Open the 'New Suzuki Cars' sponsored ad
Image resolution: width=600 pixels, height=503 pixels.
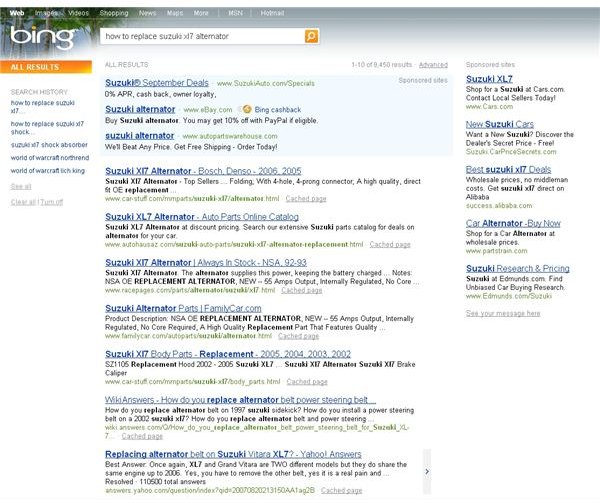[500, 124]
